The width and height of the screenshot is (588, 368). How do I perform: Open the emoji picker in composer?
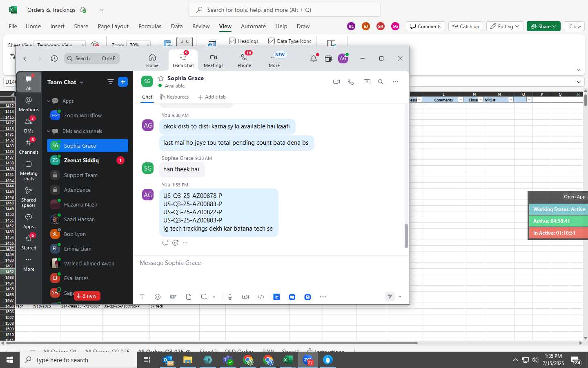tap(158, 297)
